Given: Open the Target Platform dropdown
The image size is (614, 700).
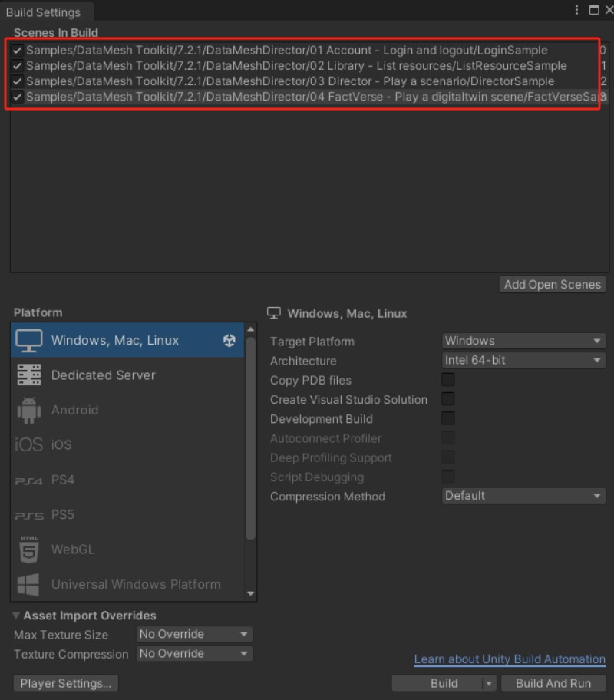Looking at the screenshot, I should point(523,341).
